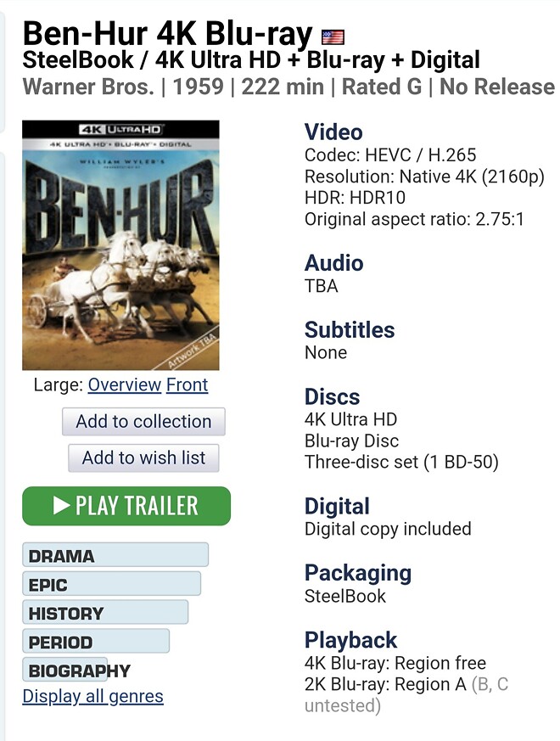The width and height of the screenshot is (560, 741).
Task: Open the Overview large image link
Action: coord(124,385)
